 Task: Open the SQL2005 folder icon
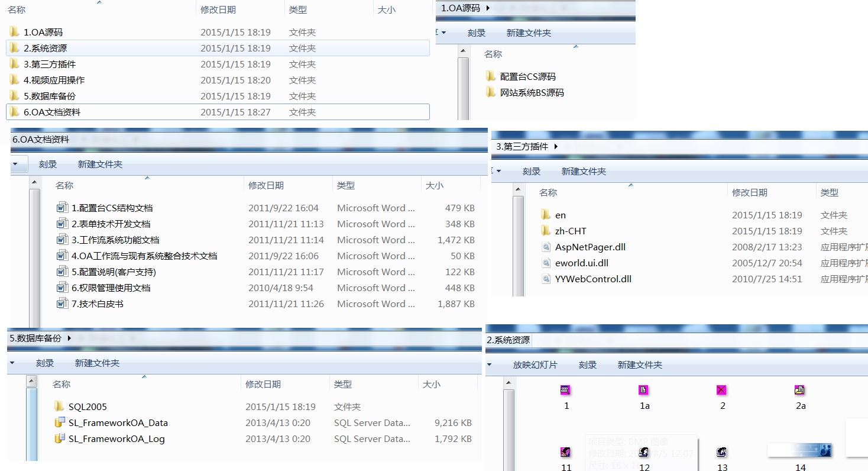(59, 407)
